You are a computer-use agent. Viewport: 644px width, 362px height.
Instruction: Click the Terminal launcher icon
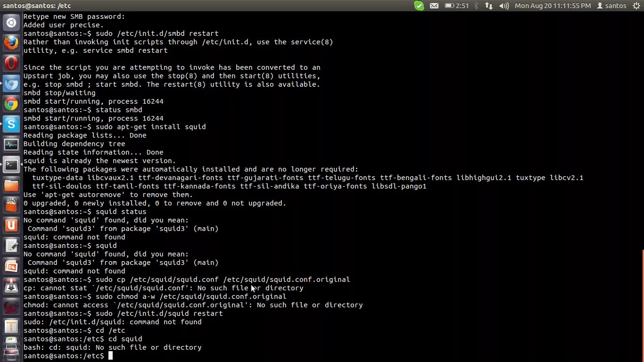[x=11, y=165]
